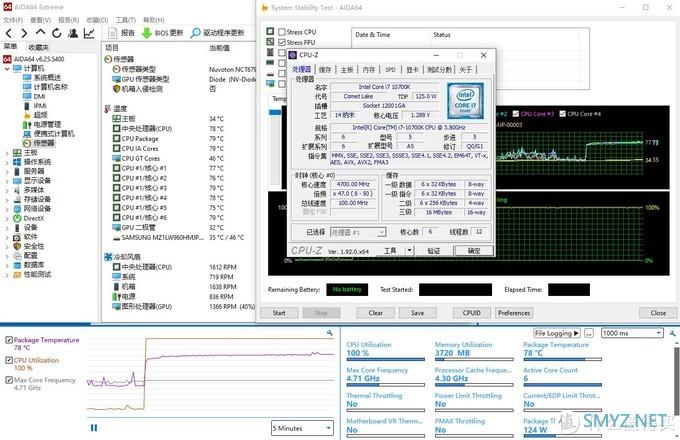Expand the 操作系统 tree node

[x=7, y=162]
